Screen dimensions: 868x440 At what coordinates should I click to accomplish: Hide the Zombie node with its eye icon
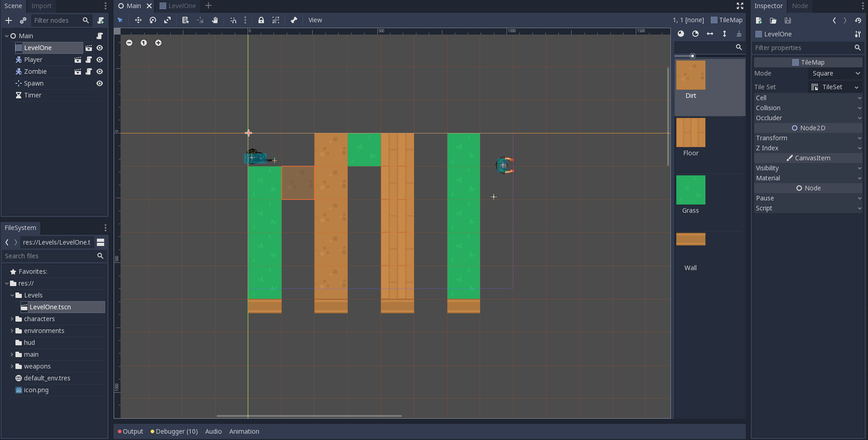click(99, 72)
